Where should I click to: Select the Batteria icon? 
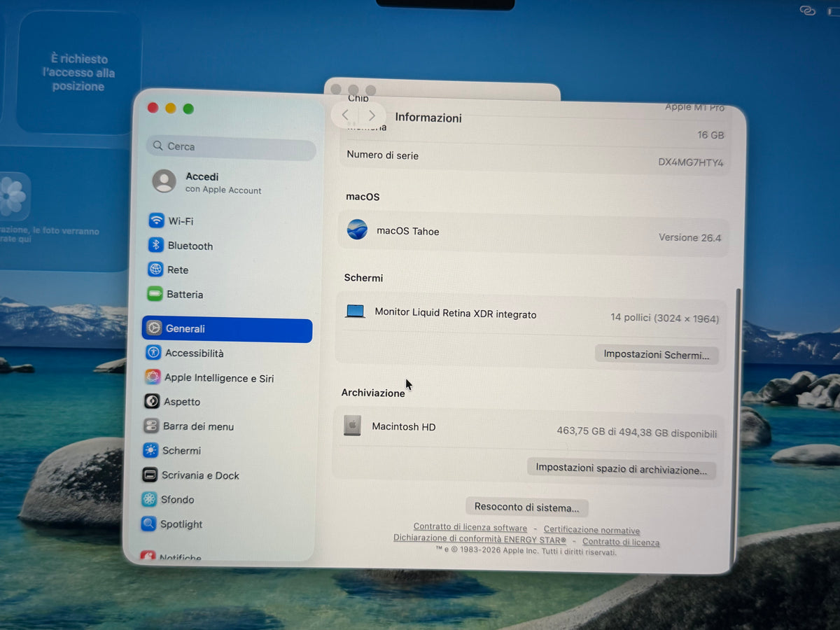[x=155, y=294]
